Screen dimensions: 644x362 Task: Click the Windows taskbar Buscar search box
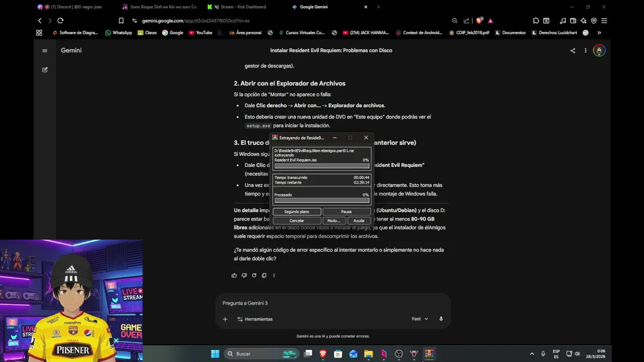point(261,354)
